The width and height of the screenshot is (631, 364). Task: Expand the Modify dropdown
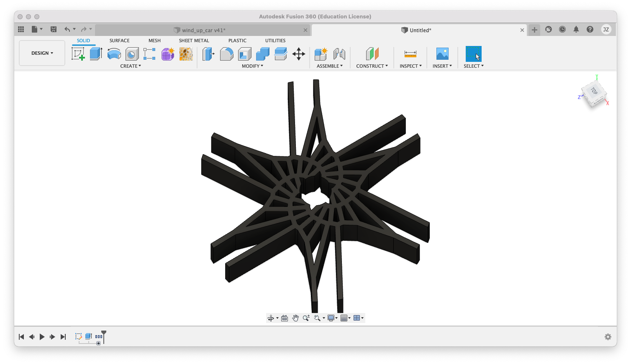pos(252,66)
